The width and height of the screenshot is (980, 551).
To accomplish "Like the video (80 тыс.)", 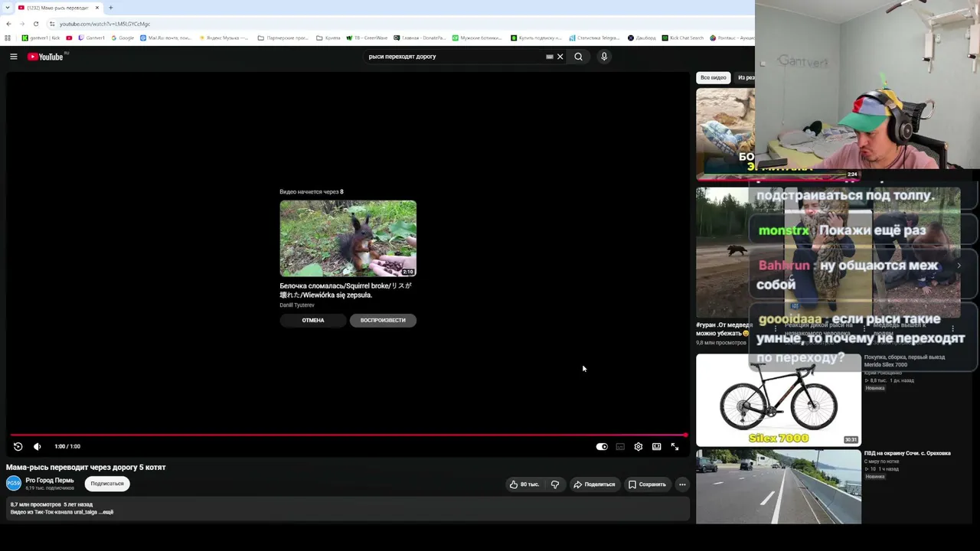I will pyautogui.click(x=524, y=484).
